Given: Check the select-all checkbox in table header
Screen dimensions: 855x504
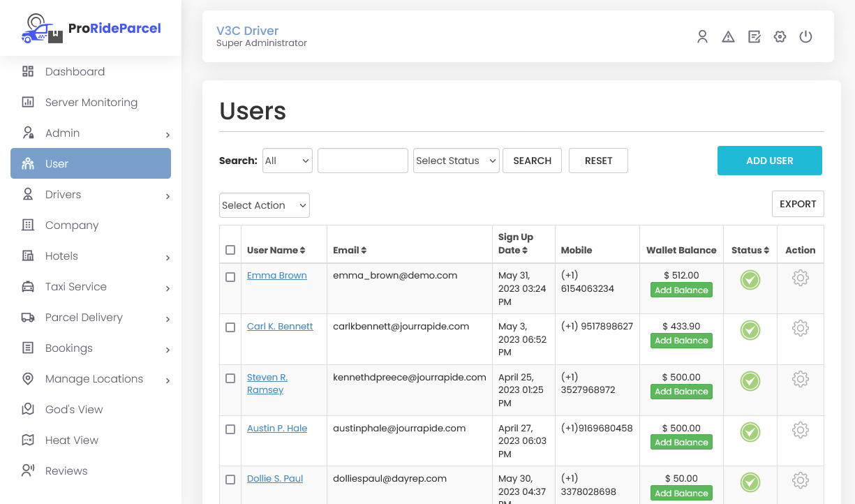Looking at the screenshot, I should coord(230,250).
